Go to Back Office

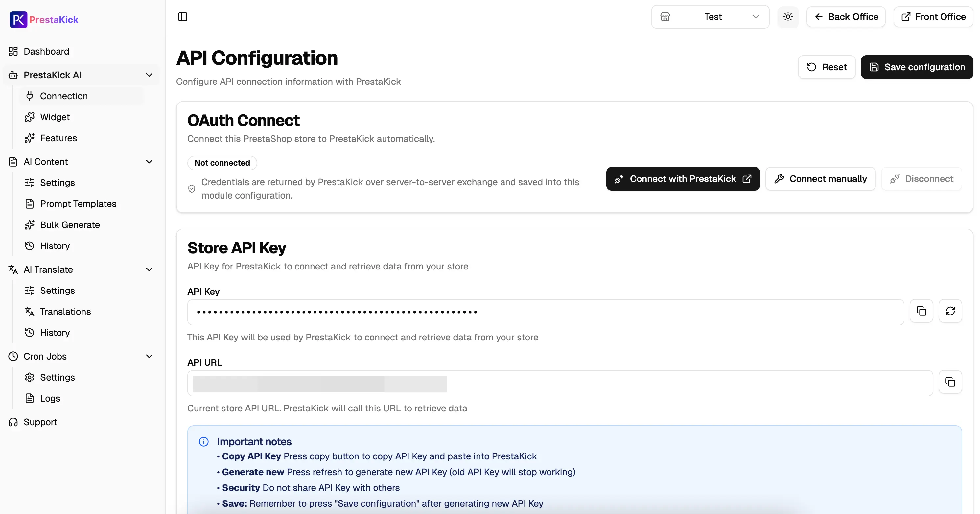[x=846, y=17]
